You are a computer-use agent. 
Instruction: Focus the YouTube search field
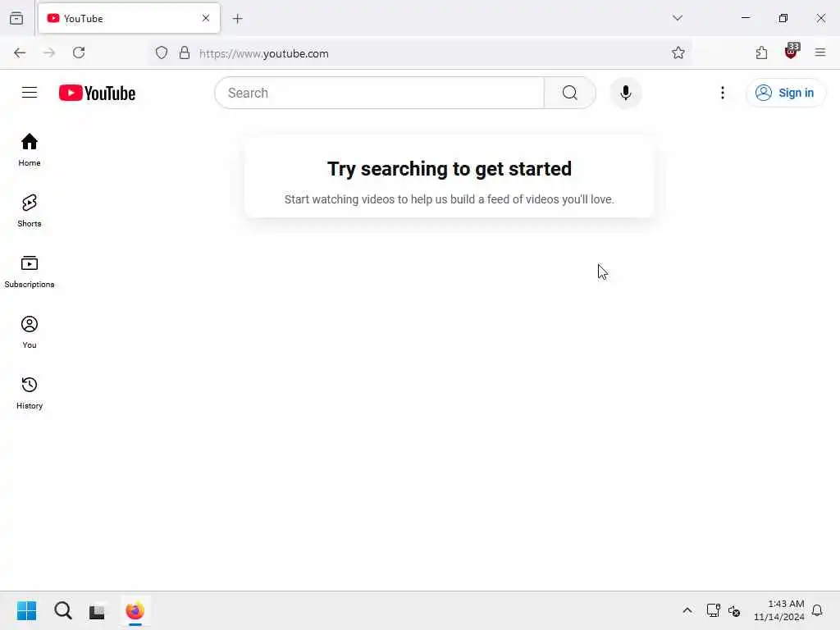[380, 93]
